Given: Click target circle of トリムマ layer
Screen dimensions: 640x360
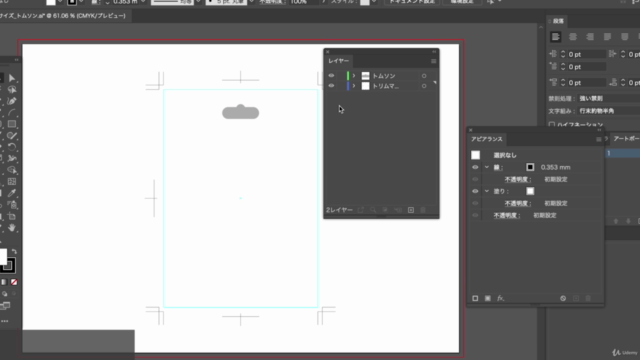Looking at the screenshot, I should point(424,86).
